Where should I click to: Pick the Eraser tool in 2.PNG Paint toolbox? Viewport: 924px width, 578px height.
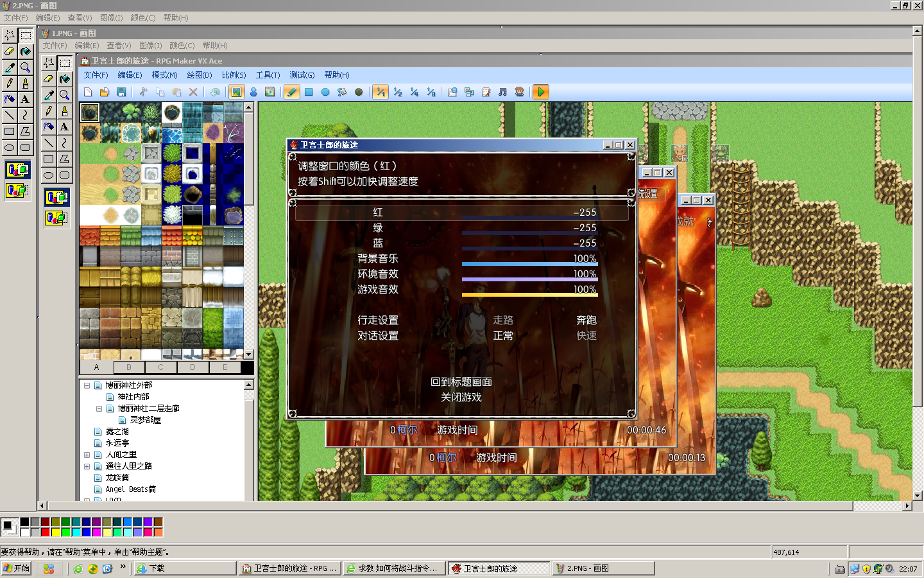coord(10,51)
